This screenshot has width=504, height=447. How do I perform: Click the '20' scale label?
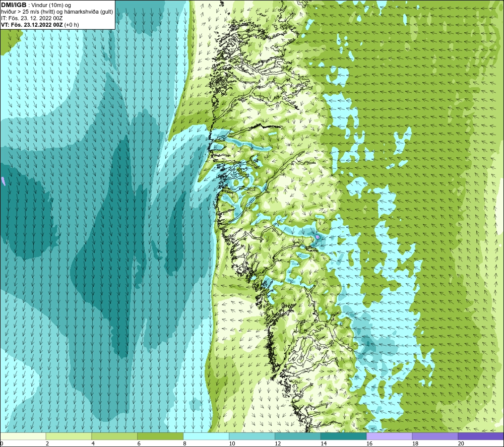point(461,443)
